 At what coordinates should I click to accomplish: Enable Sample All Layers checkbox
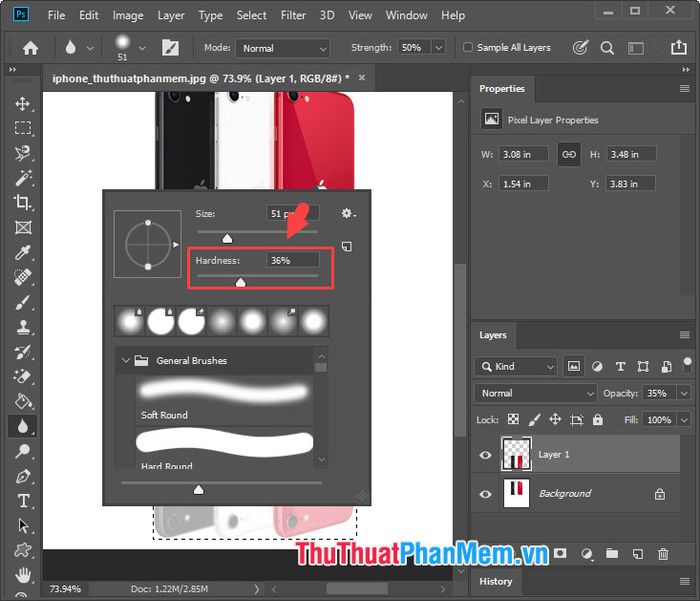pyautogui.click(x=467, y=47)
